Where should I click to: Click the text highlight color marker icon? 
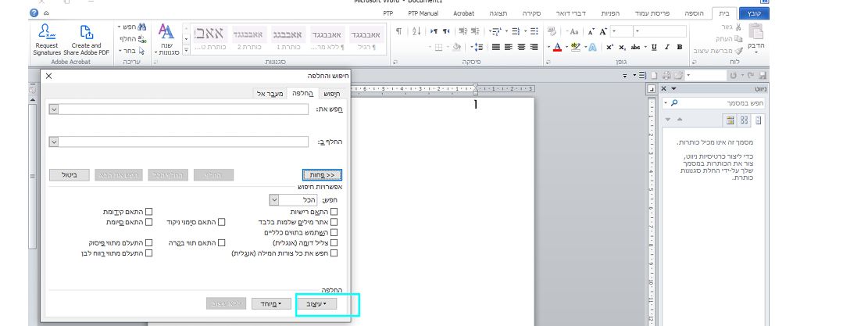[575, 47]
